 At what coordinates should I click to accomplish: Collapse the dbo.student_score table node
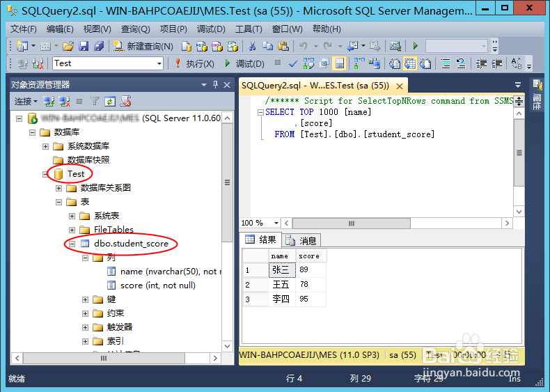(72, 244)
